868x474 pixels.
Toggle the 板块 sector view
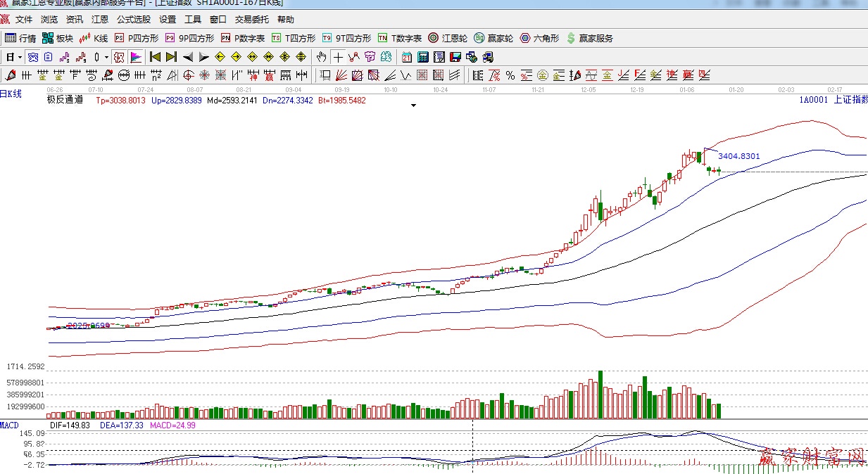[58, 38]
